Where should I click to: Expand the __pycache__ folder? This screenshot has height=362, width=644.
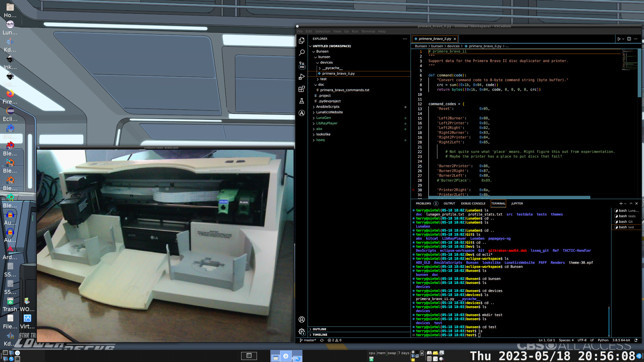tap(332, 68)
